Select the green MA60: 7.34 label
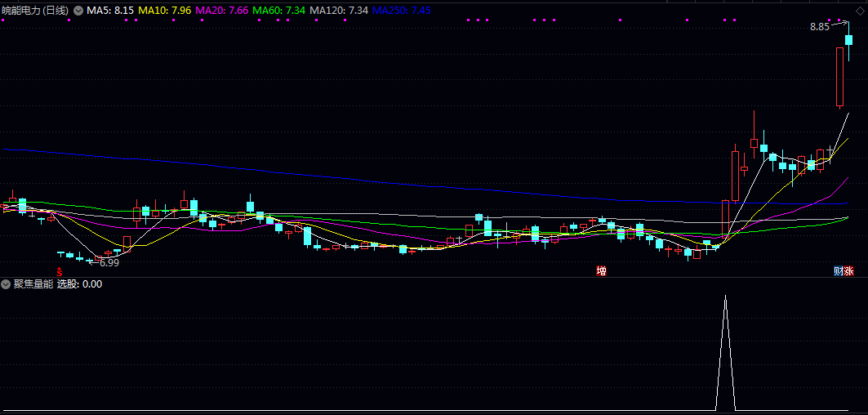This screenshot has width=868, height=415. 278,11
